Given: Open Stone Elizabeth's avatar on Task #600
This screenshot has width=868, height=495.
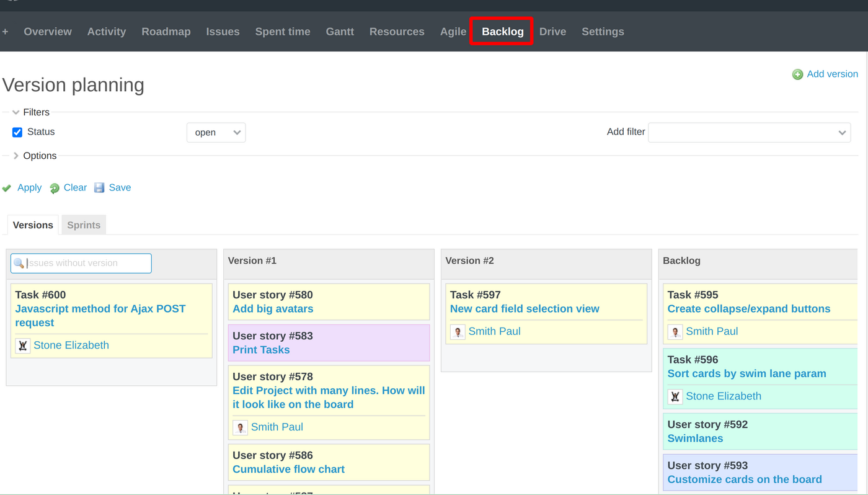Looking at the screenshot, I should point(22,345).
